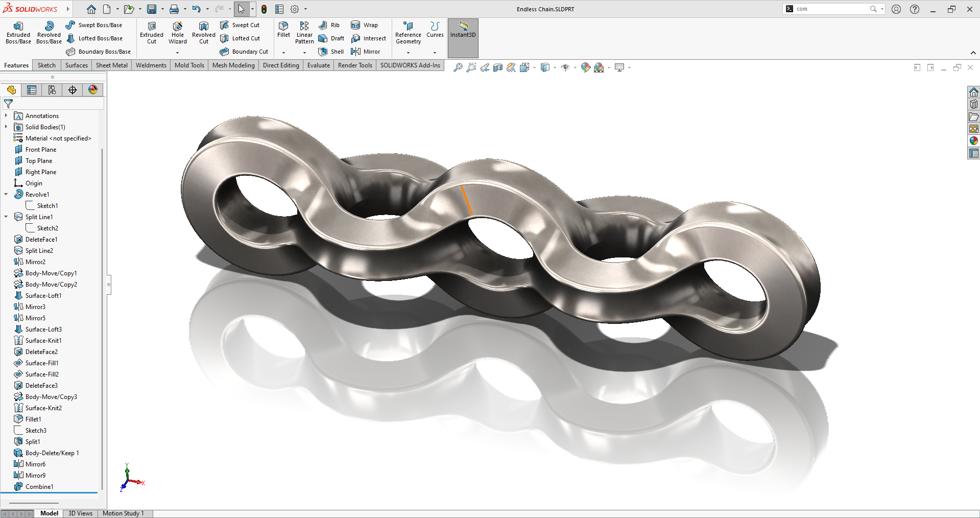The width and height of the screenshot is (980, 518).
Task: Click the Draft tool
Action: [x=331, y=38]
